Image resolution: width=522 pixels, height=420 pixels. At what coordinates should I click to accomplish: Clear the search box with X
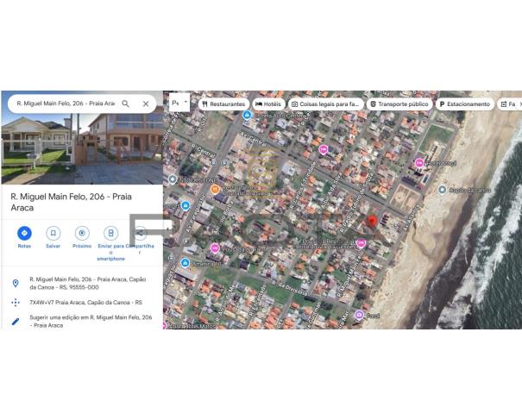(x=146, y=103)
